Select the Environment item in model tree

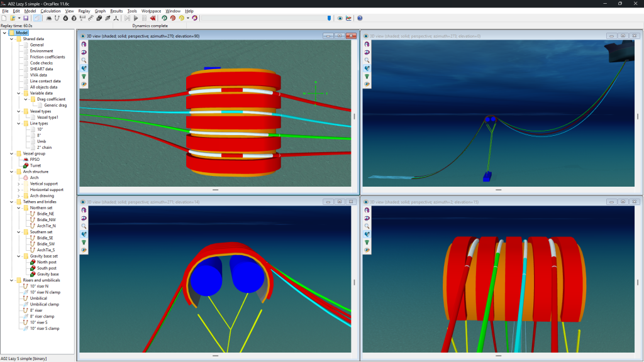[42, 51]
